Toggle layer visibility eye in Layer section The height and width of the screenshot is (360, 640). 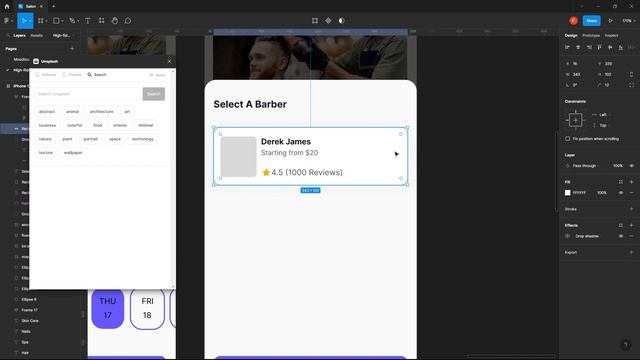[631, 166]
